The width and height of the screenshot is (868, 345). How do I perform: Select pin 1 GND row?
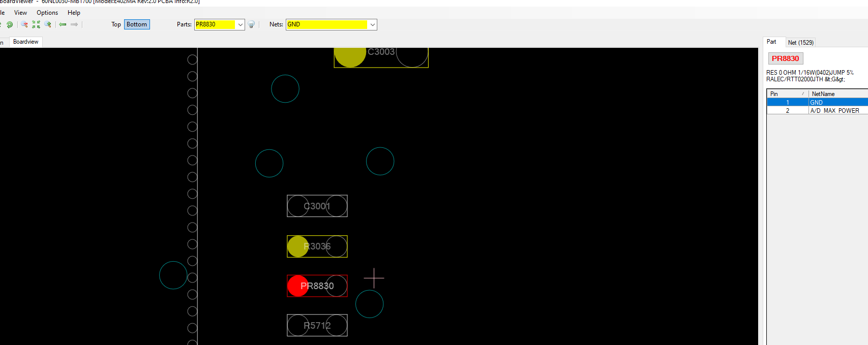pos(817,102)
